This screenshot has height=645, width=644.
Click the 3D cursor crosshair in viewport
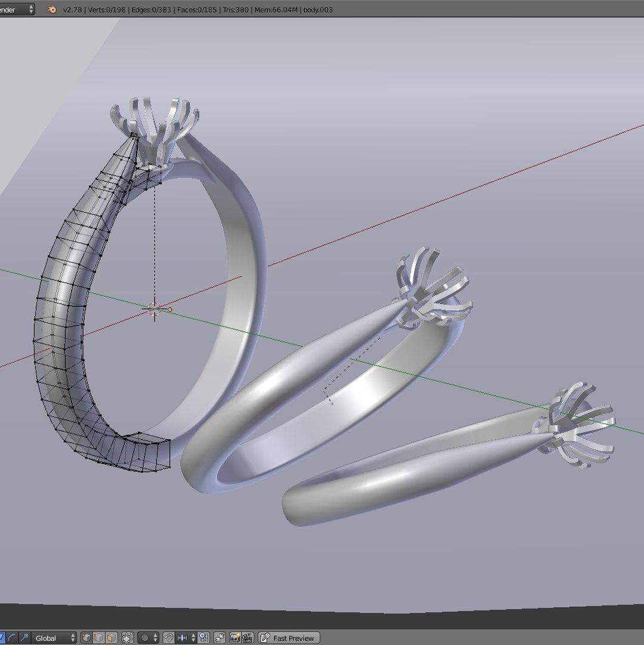(x=154, y=309)
